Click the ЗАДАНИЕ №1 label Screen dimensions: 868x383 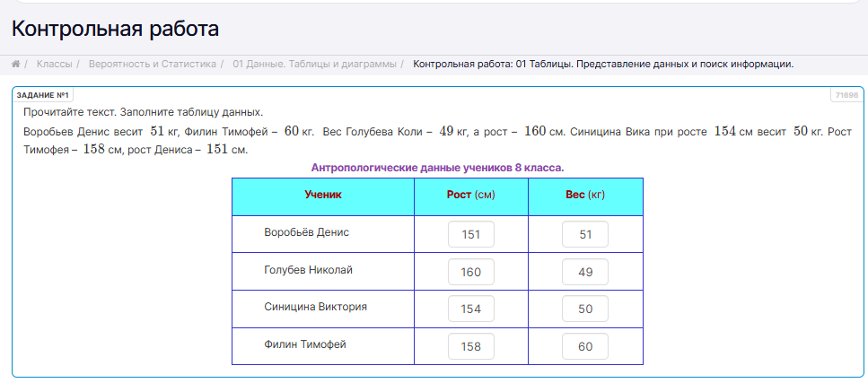coord(42,95)
